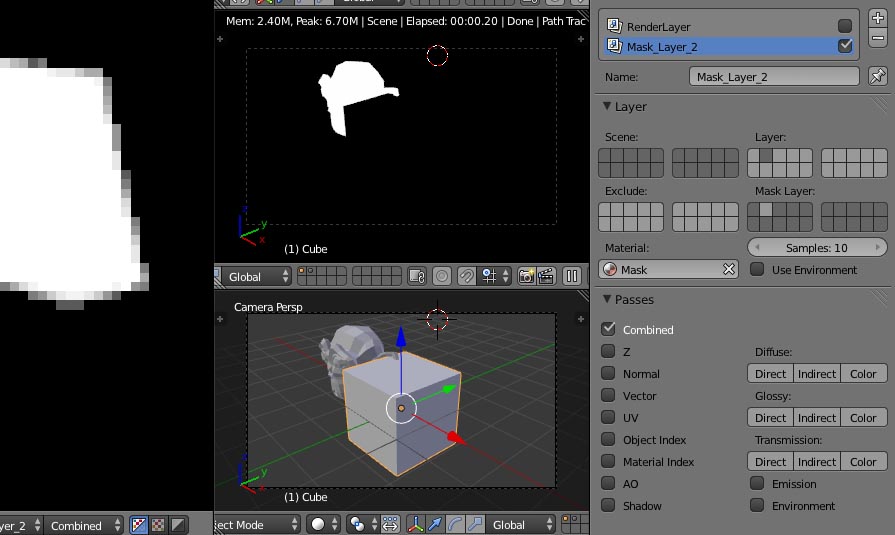Toggle the snap magnet icon
This screenshot has width=895, height=535.
[466, 277]
